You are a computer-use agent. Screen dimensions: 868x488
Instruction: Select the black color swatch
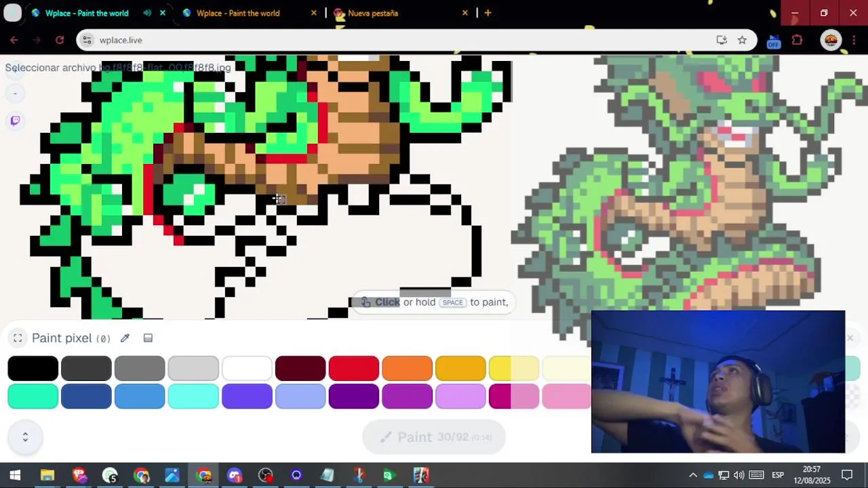[x=33, y=369]
